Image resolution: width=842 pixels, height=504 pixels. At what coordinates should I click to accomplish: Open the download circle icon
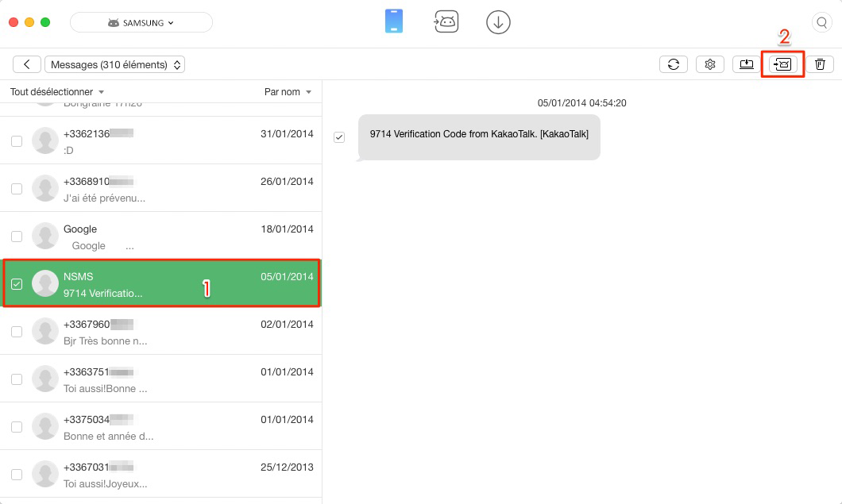498,22
